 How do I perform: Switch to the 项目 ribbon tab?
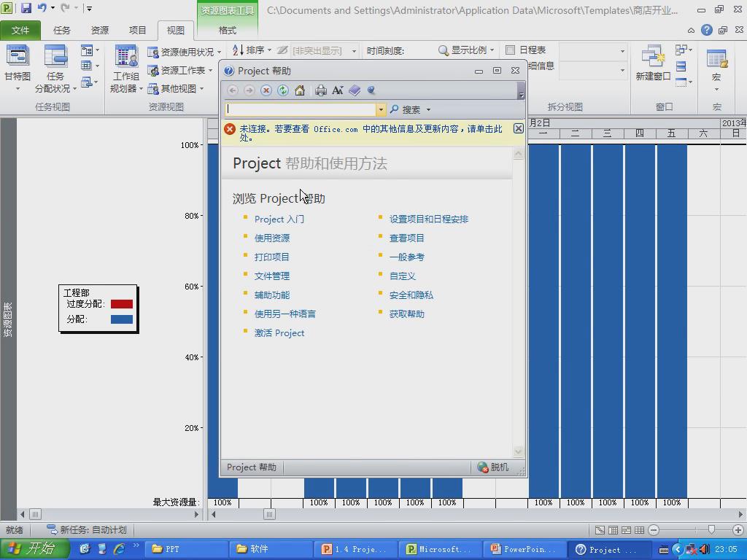(x=138, y=31)
